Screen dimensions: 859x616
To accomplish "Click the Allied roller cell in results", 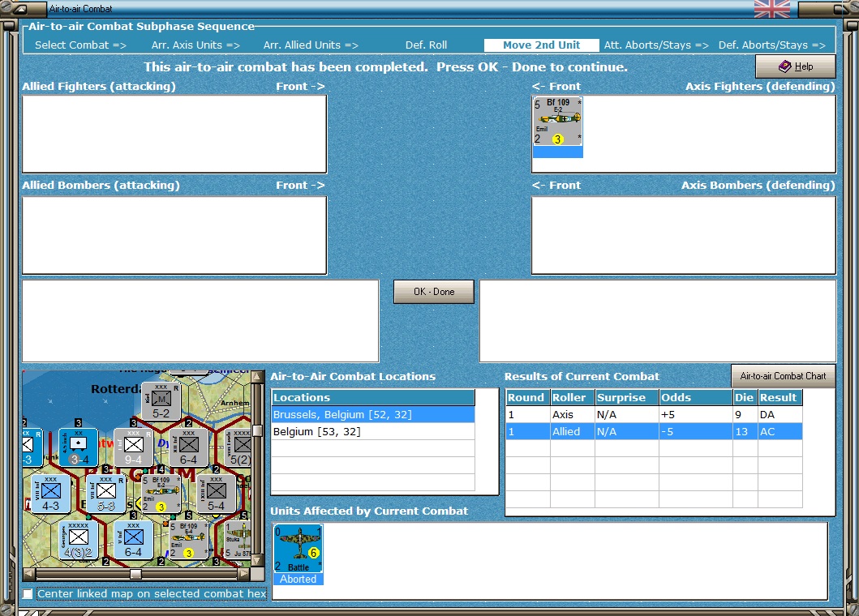I will (x=572, y=431).
